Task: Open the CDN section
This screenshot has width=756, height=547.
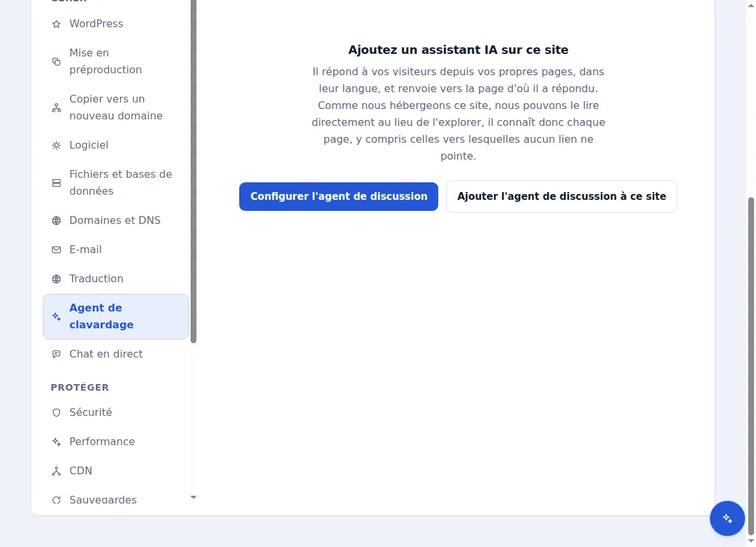Action: 115,471
